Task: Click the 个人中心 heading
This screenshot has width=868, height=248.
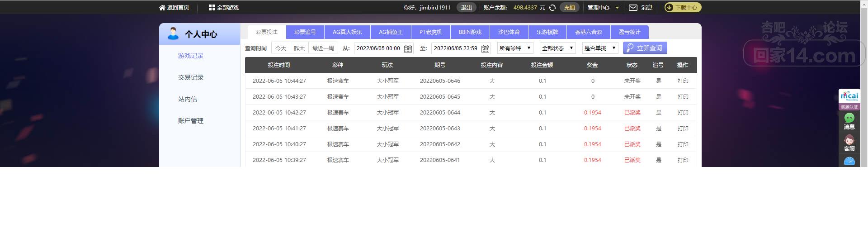Action: (x=201, y=34)
